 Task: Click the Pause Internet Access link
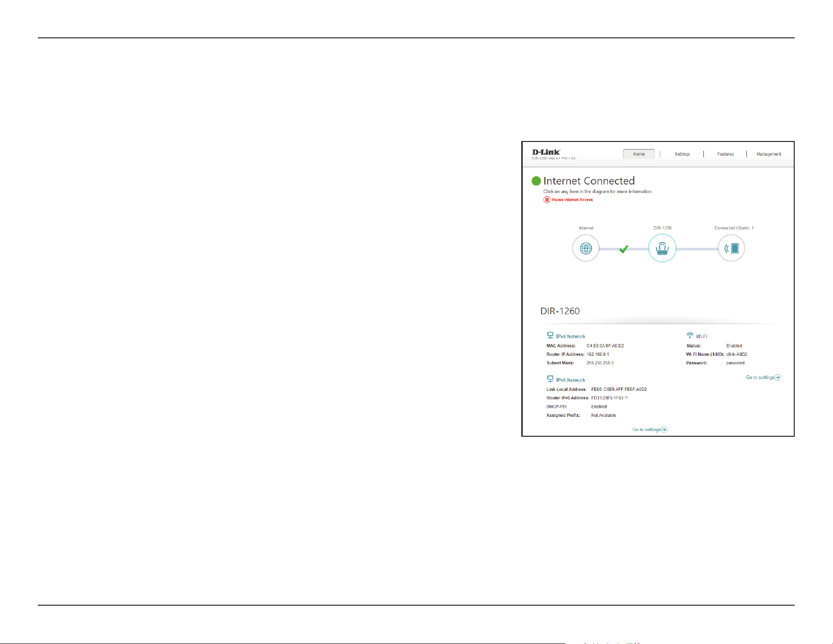[572, 200]
